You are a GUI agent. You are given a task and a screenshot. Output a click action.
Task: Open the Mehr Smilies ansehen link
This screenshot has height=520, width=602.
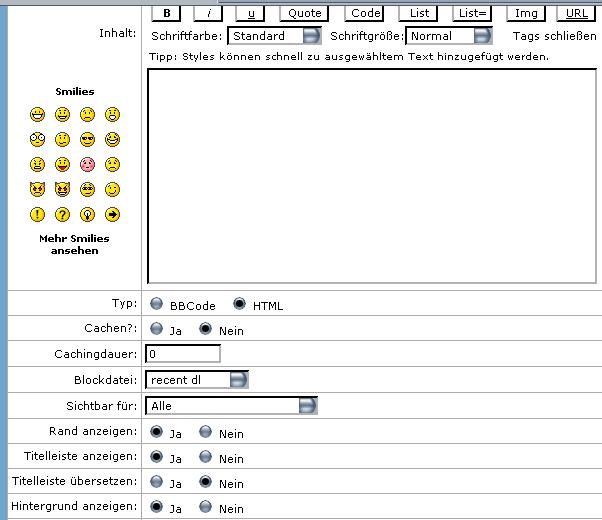tap(74, 244)
